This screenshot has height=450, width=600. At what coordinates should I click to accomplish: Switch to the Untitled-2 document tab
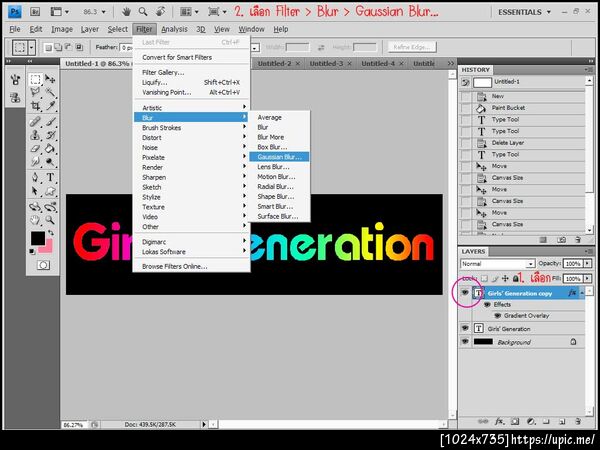274,64
